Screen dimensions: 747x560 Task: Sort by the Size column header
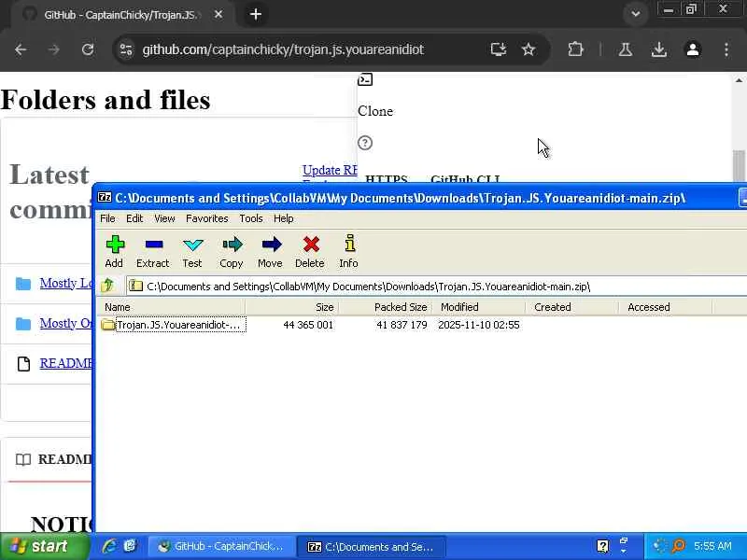pos(291,307)
